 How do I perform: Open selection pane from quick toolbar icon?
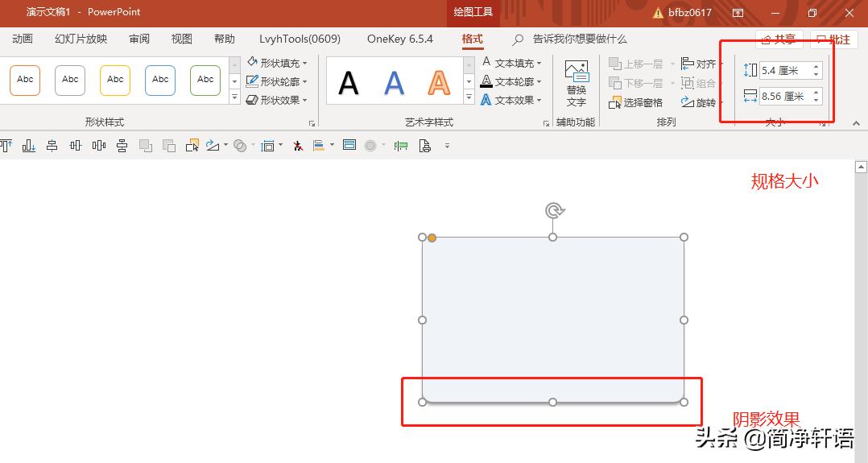(x=192, y=146)
